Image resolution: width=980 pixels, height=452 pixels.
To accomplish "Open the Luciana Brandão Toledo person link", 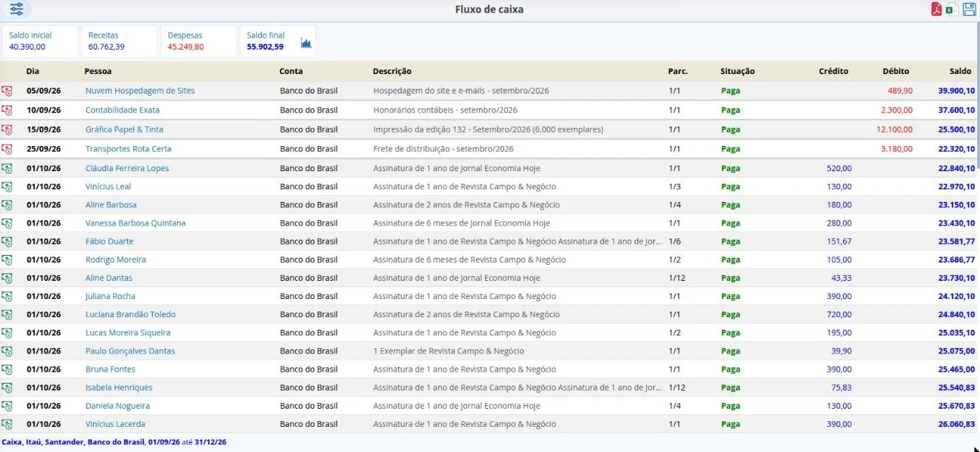I will pyautogui.click(x=131, y=314).
